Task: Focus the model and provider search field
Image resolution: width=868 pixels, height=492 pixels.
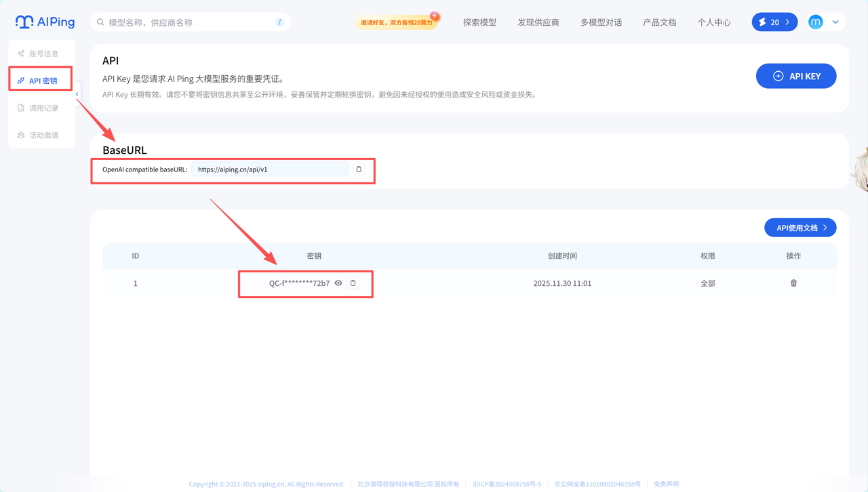Action: [190, 22]
